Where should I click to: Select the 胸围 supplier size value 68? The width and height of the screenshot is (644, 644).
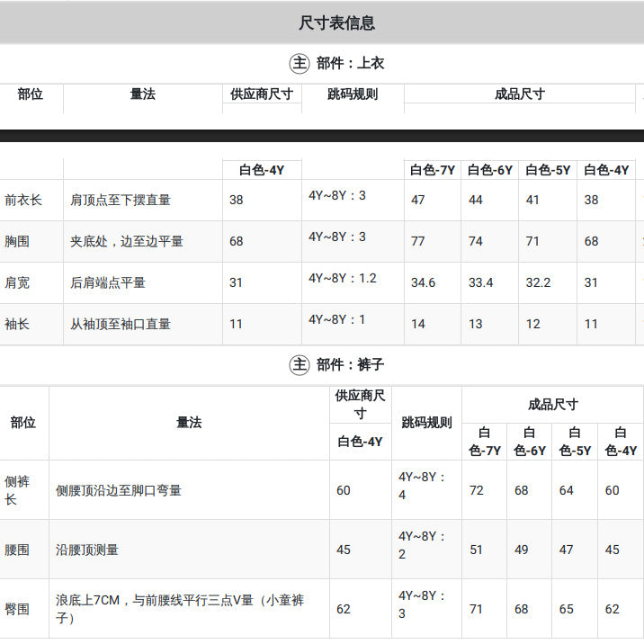(237, 241)
